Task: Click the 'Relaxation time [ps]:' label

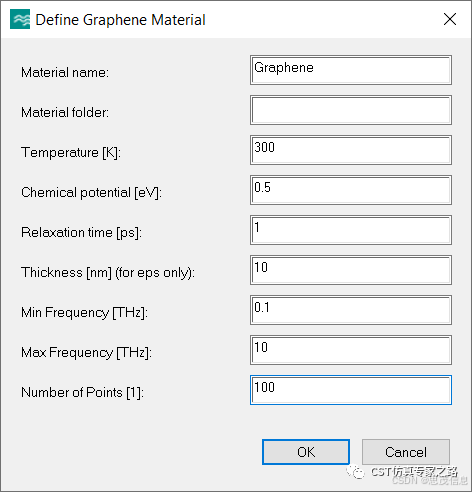Action: (81, 233)
